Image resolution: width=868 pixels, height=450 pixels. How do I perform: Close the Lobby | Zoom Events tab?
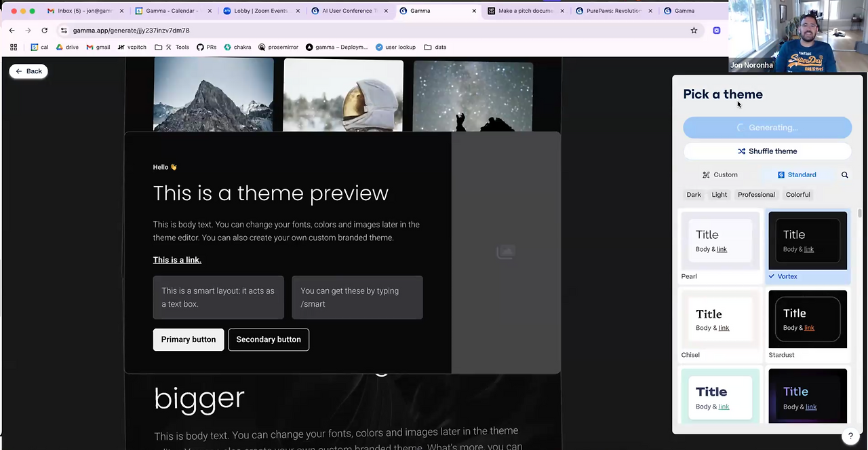tap(298, 11)
